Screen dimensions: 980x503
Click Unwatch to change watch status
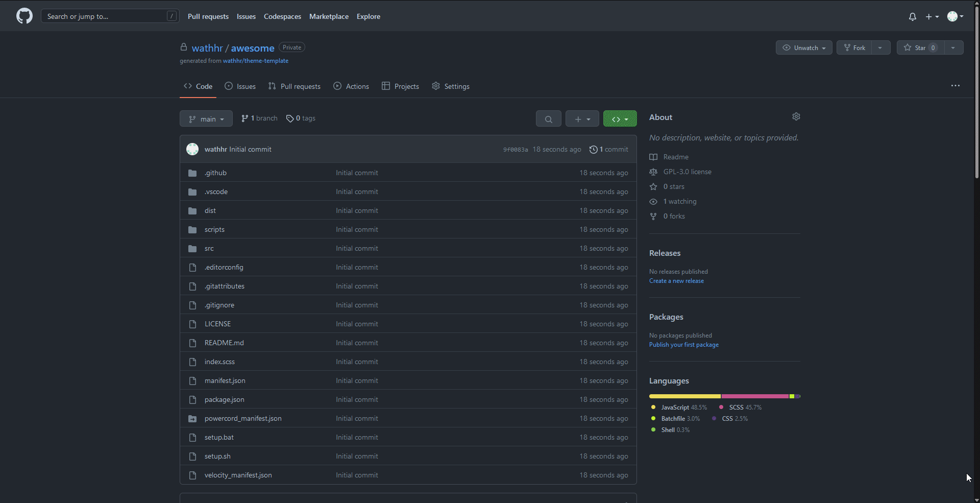(x=804, y=47)
